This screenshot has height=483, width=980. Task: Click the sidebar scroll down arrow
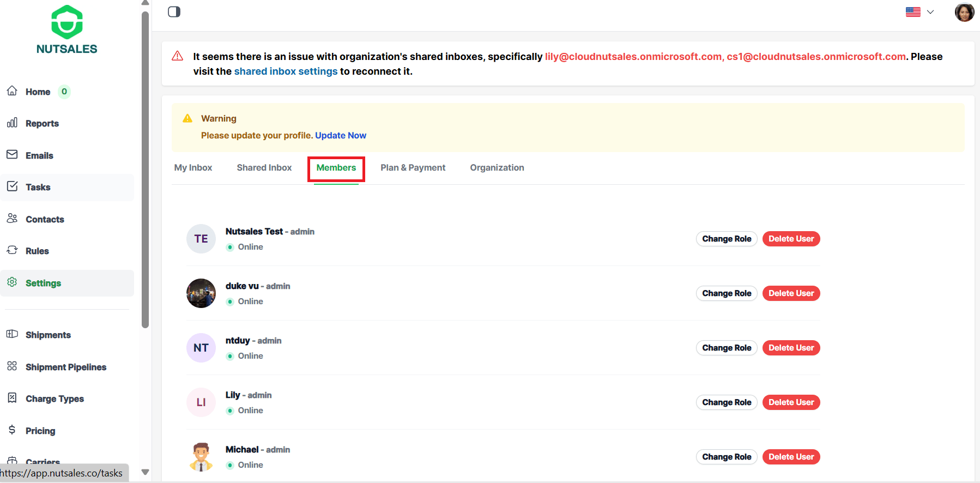[x=145, y=472]
